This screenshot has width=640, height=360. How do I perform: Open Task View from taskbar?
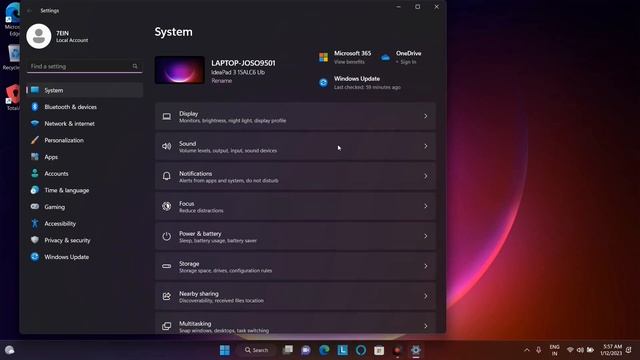[x=288, y=350]
